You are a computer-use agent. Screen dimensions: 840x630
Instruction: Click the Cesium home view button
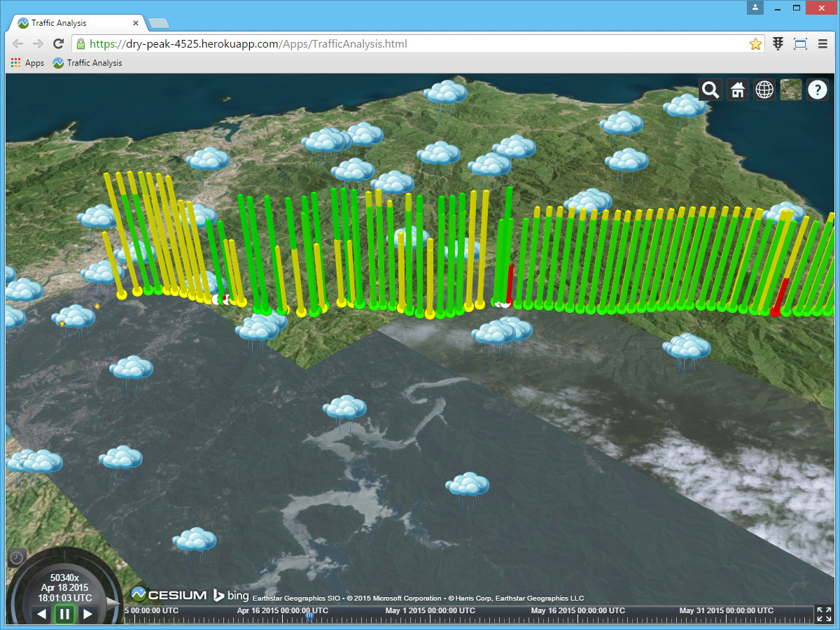737,90
